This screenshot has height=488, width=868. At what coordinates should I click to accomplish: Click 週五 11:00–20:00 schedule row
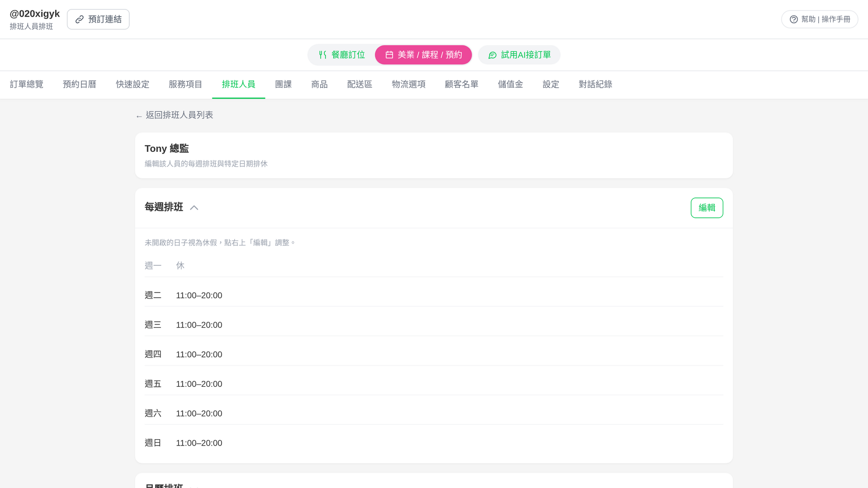click(x=434, y=384)
